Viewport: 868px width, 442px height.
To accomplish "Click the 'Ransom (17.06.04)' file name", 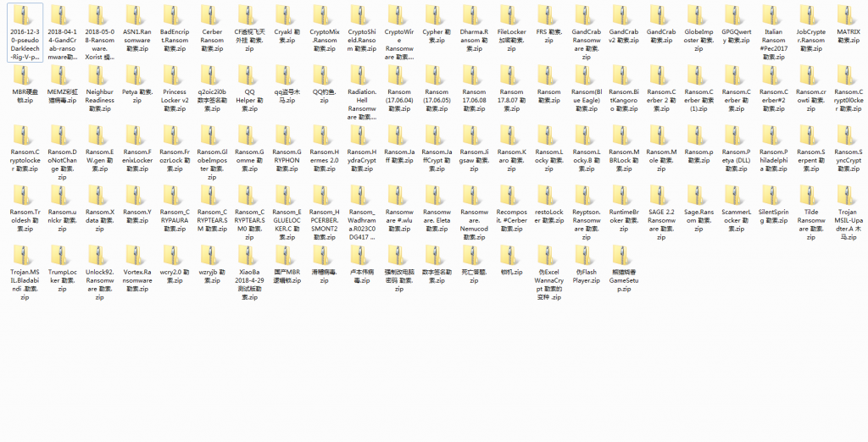I will (x=400, y=100).
